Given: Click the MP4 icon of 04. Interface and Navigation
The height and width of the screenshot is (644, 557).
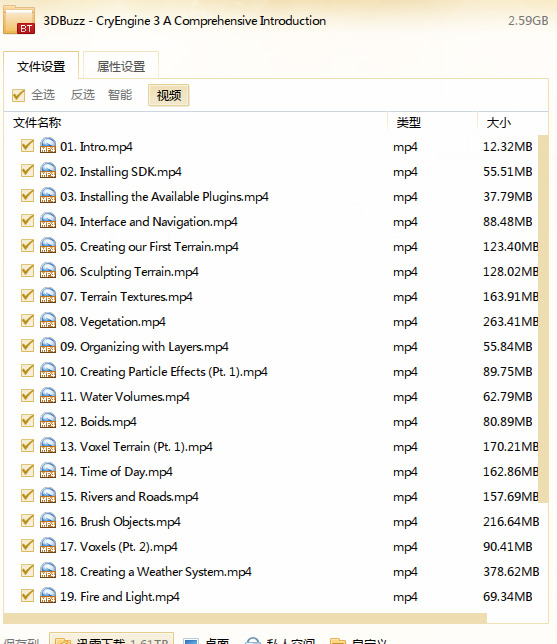Looking at the screenshot, I should 48,221.
